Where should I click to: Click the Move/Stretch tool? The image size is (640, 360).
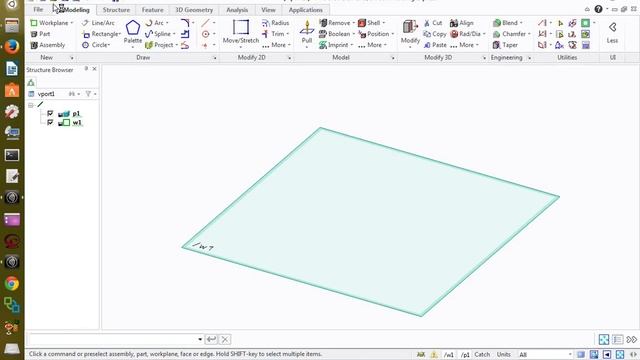click(x=241, y=32)
